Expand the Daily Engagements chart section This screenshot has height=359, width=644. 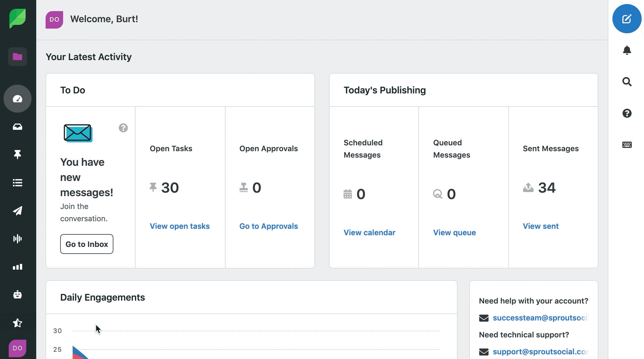(103, 297)
